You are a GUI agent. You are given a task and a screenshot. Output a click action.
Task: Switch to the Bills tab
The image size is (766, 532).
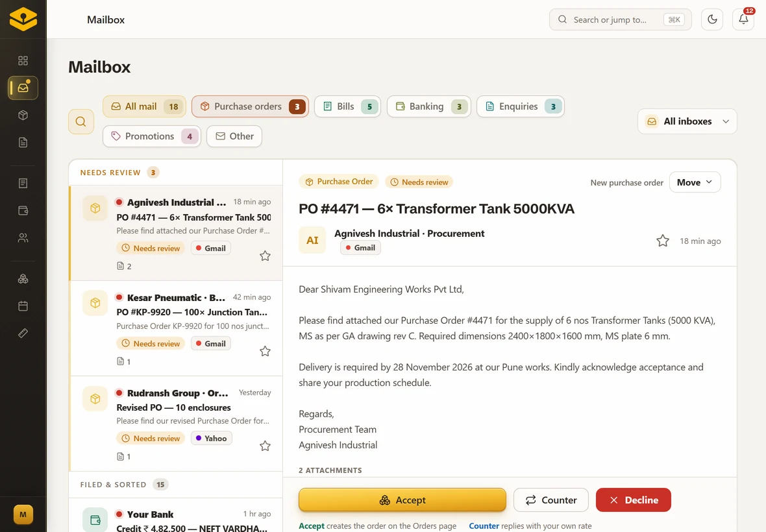tap(347, 106)
